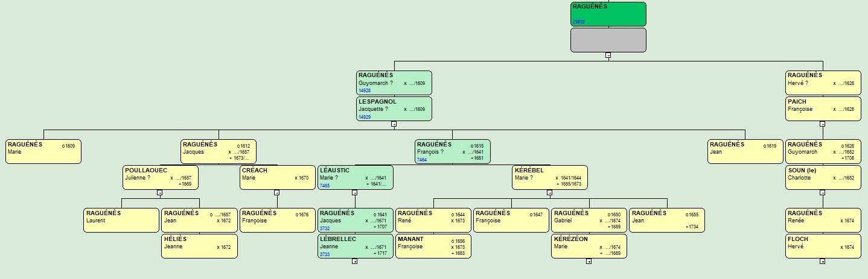Click the blue Sosa number 7464
868x279 pixels.
point(422,159)
